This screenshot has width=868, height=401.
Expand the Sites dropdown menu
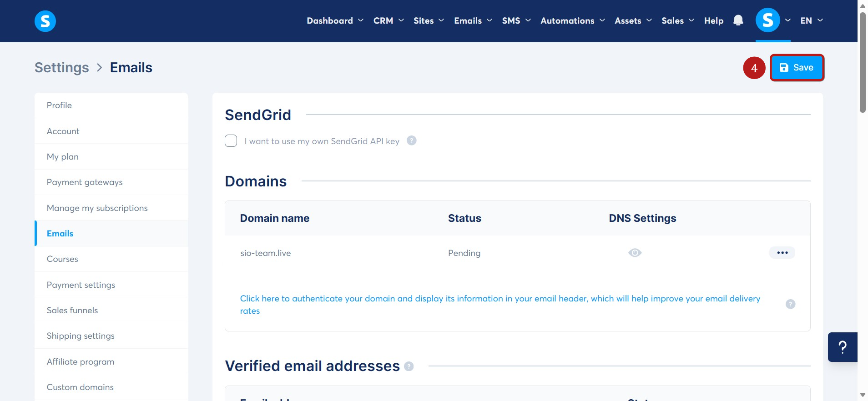click(429, 20)
